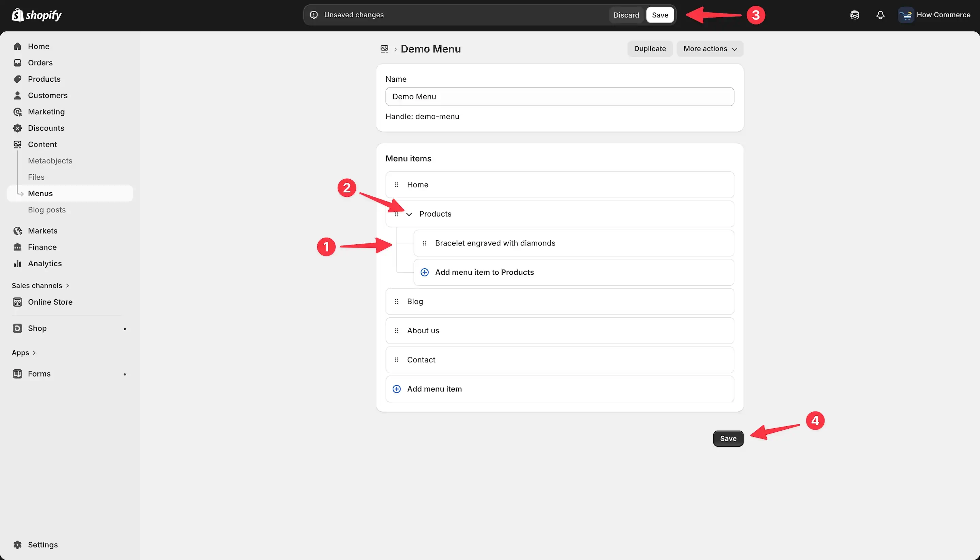Click the drag handle of About us item
This screenshot has width=980, height=560.
pos(396,331)
